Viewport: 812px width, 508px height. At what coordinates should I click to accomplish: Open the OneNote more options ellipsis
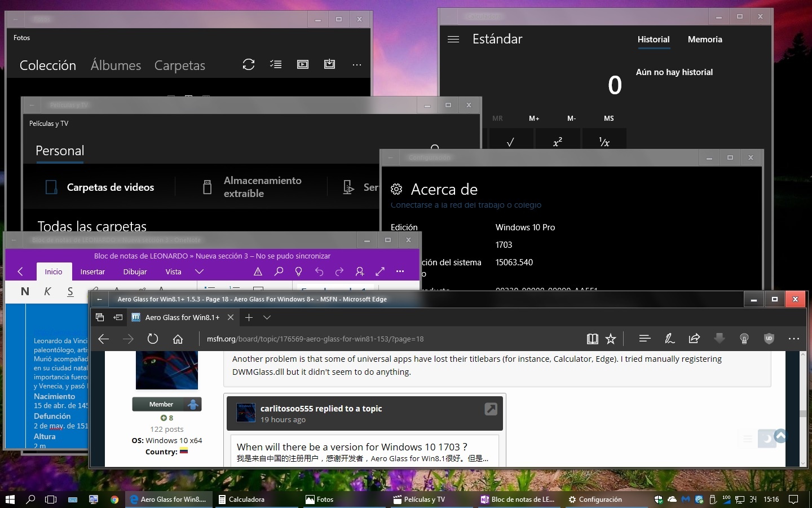click(400, 271)
